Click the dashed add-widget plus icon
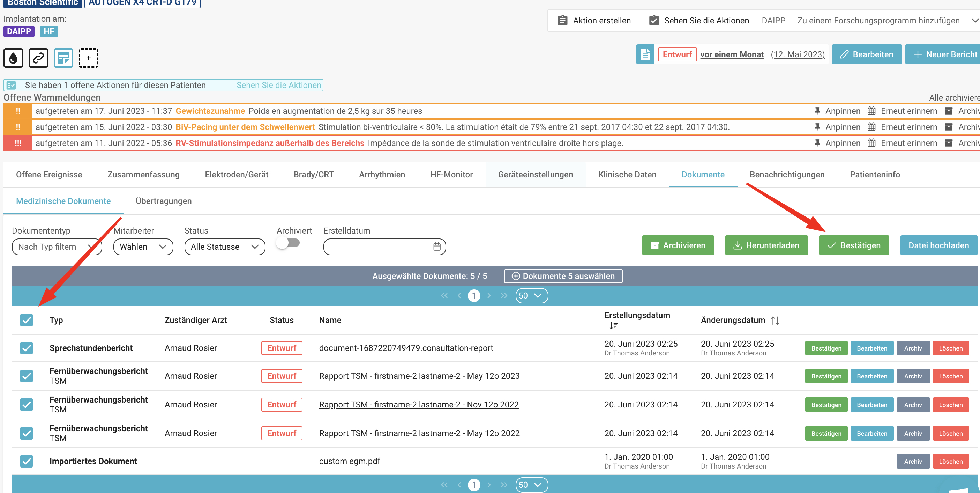980x493 pixels. click(x=88, y=58)
